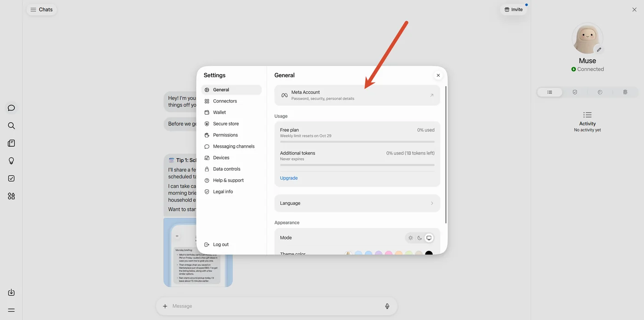Click the apps grid icon in sidebar

(x=11, y=196)
